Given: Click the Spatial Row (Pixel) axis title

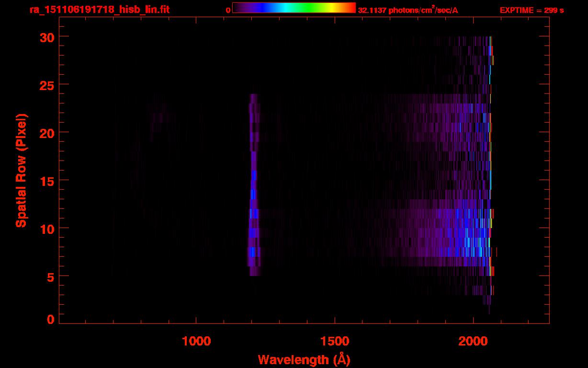Looking at the screenshot, I should [x=21, y=171].
